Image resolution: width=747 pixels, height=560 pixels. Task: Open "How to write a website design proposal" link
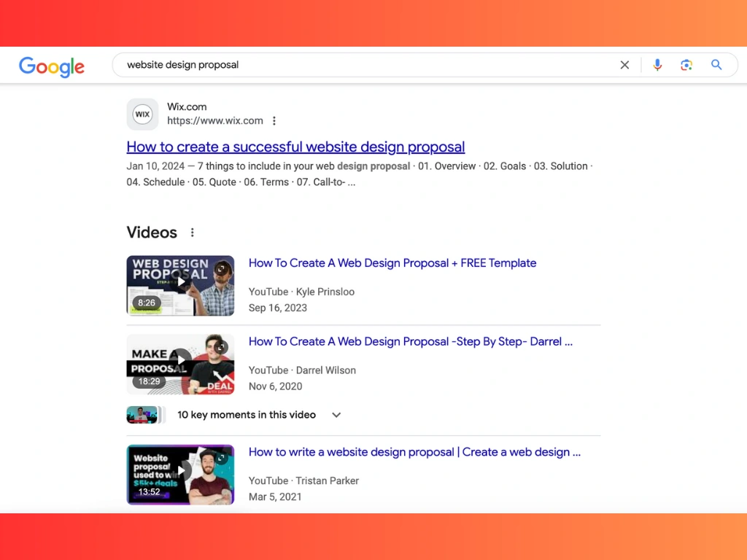pyautogui.click(x=414, y=452)
